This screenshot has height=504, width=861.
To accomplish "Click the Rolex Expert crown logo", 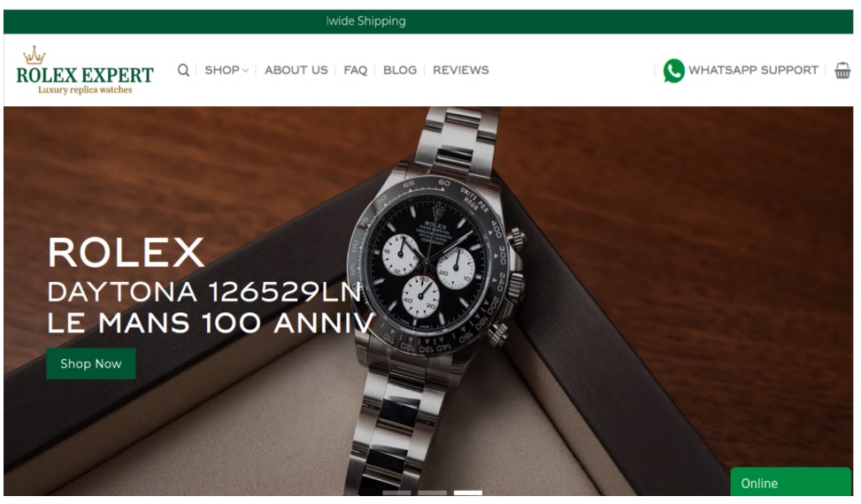I will (34, 56).
